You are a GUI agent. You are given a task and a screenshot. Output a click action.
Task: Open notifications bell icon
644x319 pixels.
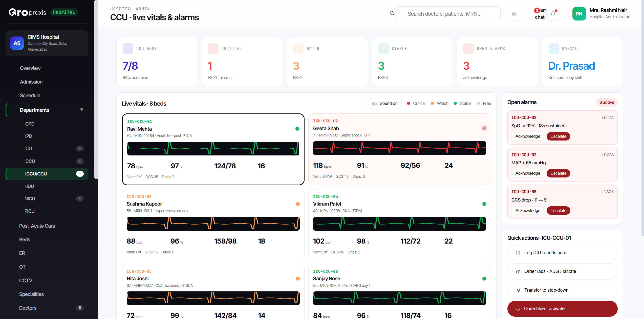[x=553, y=14]
